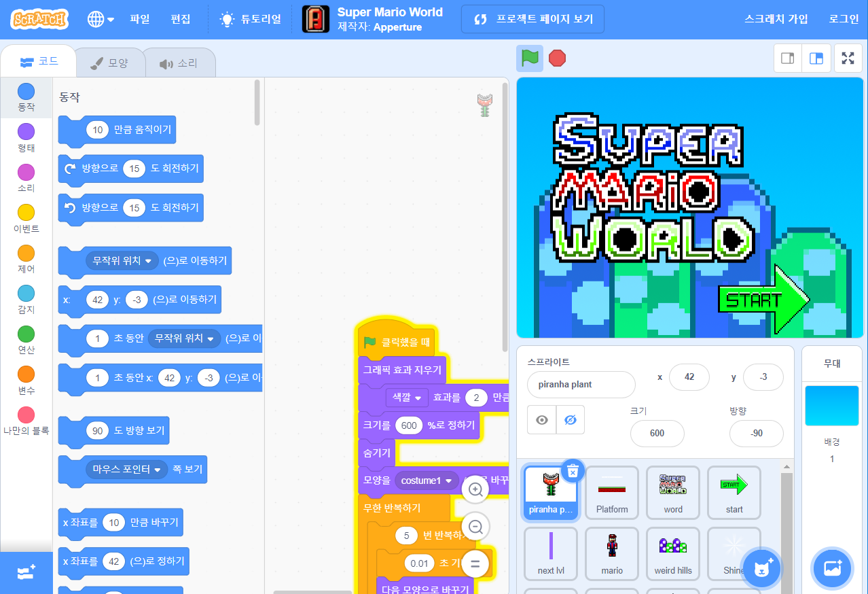
Task: Open the 편집 menu
Action: tap(181, 19)
